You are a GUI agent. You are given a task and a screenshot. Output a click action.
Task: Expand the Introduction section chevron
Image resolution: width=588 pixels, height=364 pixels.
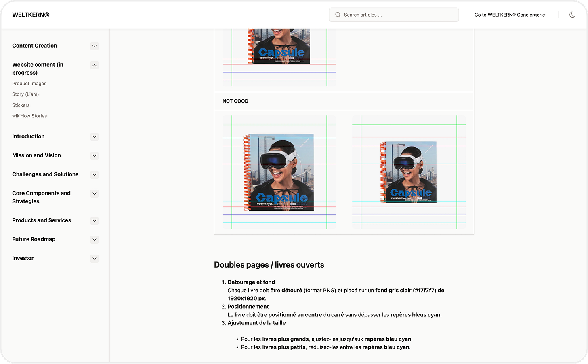coord(94,137)
